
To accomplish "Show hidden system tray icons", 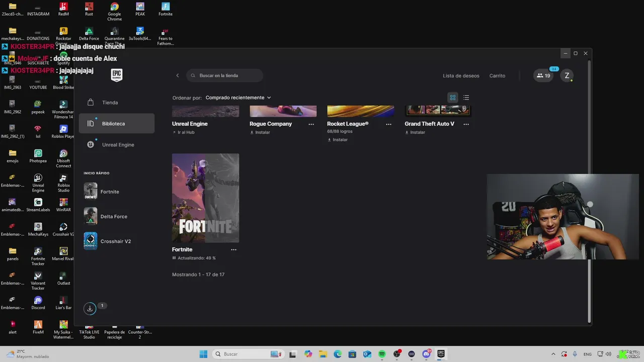I will pyautogui.click(x=553, y=354).
